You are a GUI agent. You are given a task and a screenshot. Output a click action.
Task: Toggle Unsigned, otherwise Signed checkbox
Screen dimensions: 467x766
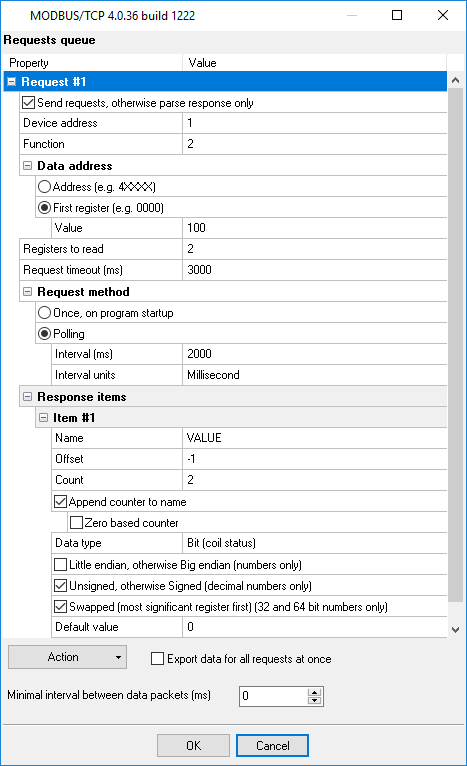(61, 586)
